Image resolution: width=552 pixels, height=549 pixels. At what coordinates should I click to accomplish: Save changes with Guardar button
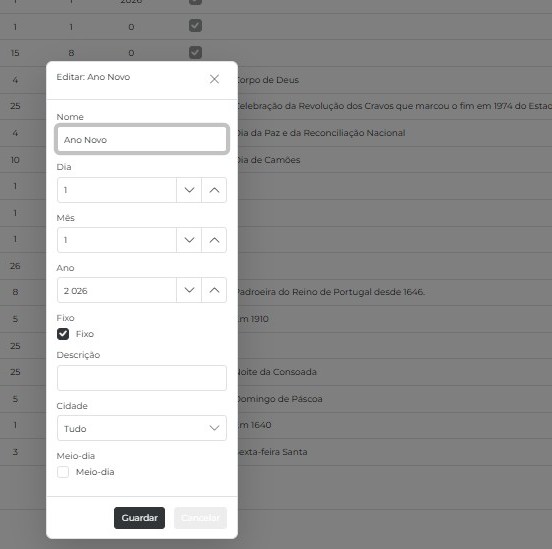tap(139, 518)
